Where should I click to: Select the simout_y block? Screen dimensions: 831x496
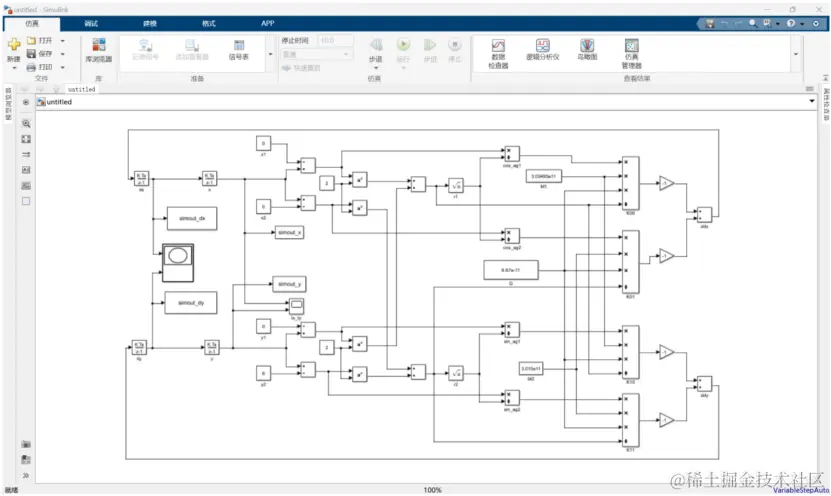[x=289, y=284]
